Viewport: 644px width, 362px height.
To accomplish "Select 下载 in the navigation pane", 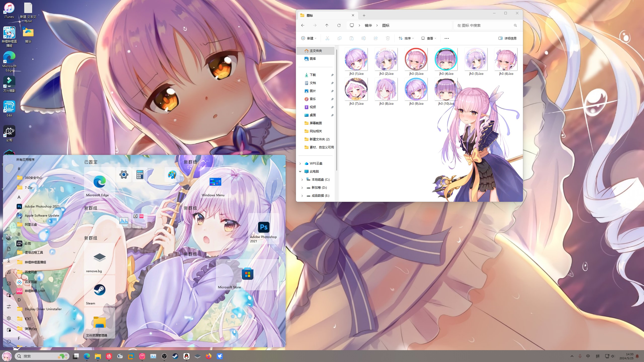I will (x=313, y=75).
